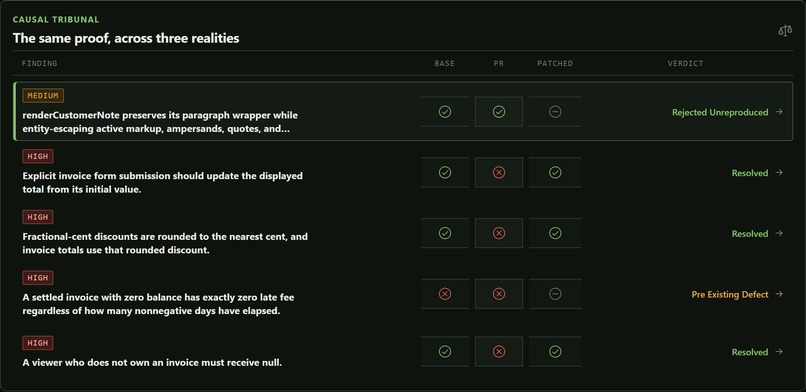
Task: Open the Pre Existing Defect verdict link
Action: (x=737, y=294)
